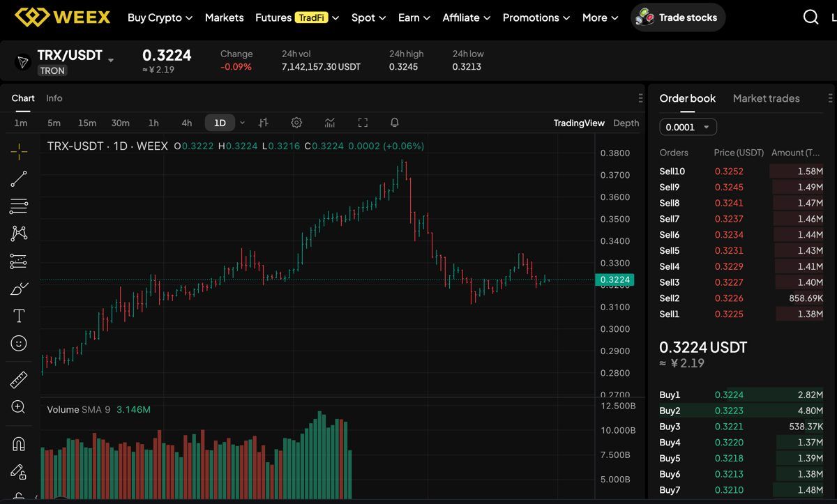This screenshot has width=837, height=504.
Task: Switch to Depth chart view
Action: click(626, 123)
